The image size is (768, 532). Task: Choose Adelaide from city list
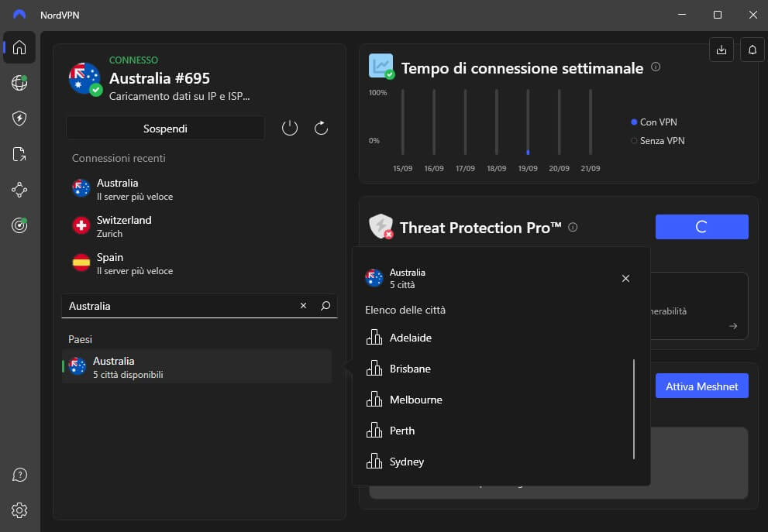click(x=496, y=338)
